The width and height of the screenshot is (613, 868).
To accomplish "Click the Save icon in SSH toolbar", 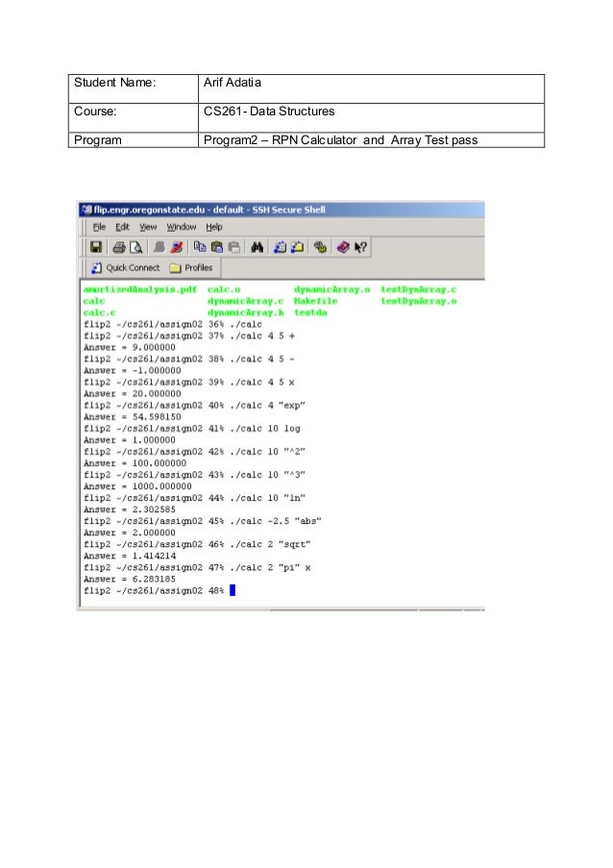I will tap(96, 247).
